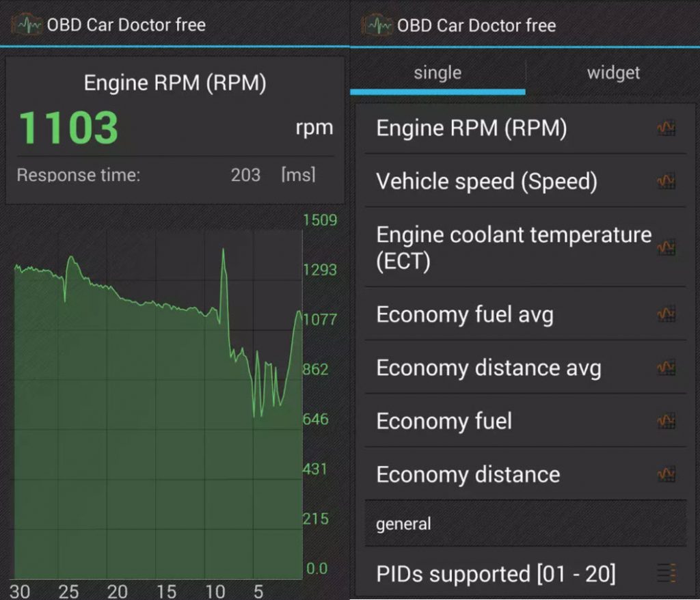Switch to the single tab
This screenshot has width=700, height=600.
click(437, 74)
